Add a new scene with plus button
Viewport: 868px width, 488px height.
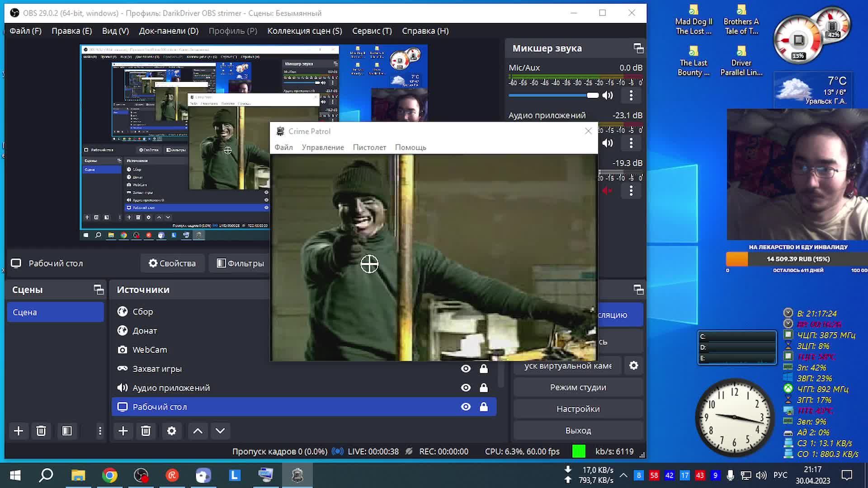[x=19, y=431]
